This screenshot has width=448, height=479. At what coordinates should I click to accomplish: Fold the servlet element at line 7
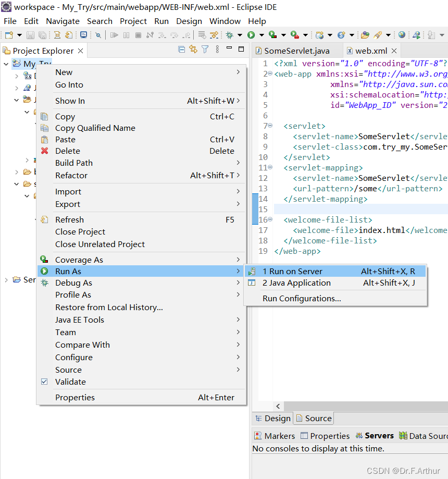point(270,126)
